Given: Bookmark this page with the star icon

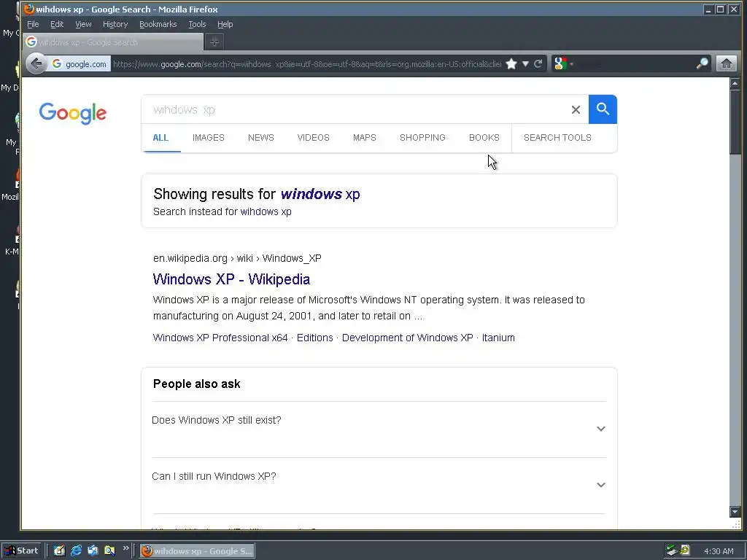Looking at the screenshot, I should pyautogui.click(x=511, y=64).
